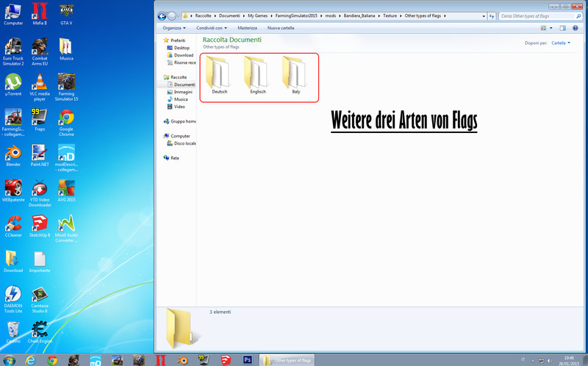Launch Euro Truck Simulator 2 shortcut

tap(13, 46)
